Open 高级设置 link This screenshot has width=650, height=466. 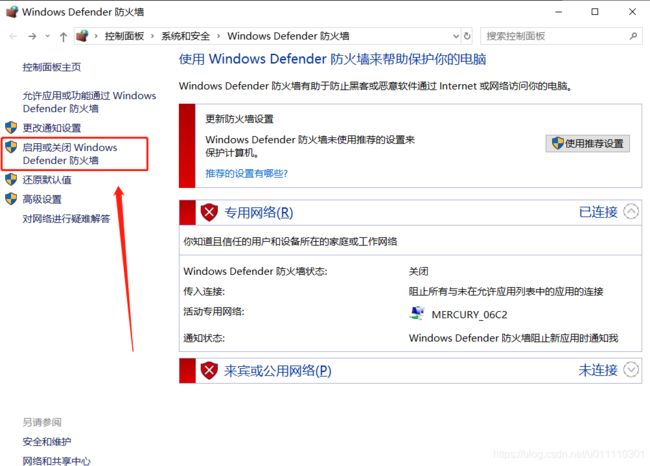42,199
